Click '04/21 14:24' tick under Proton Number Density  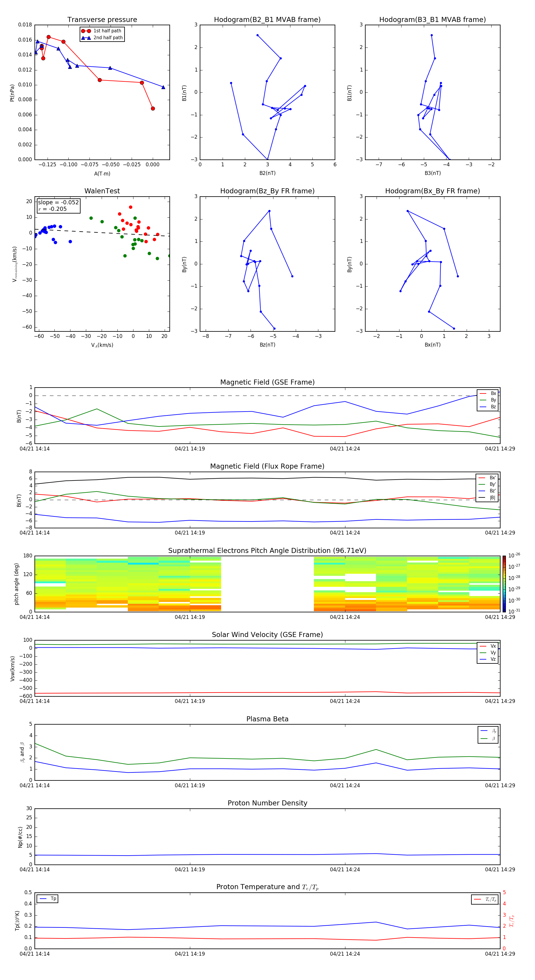[344, 870]
